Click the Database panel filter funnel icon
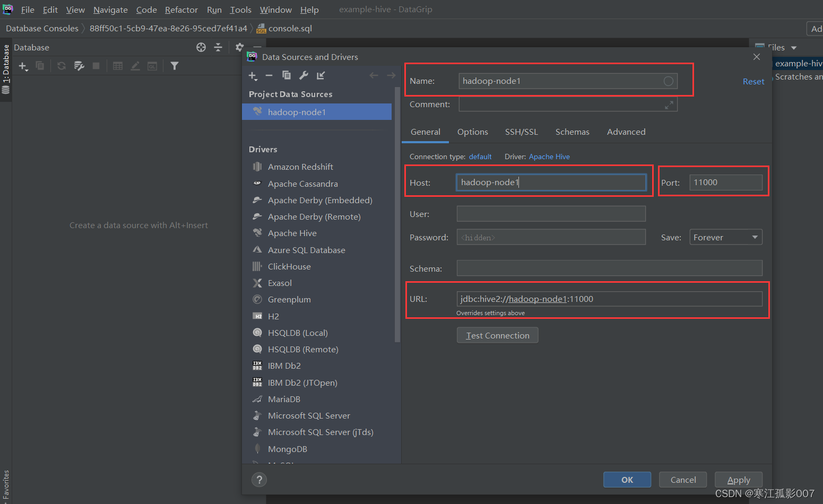The image size is (823, 504). (x=175, y=66)
